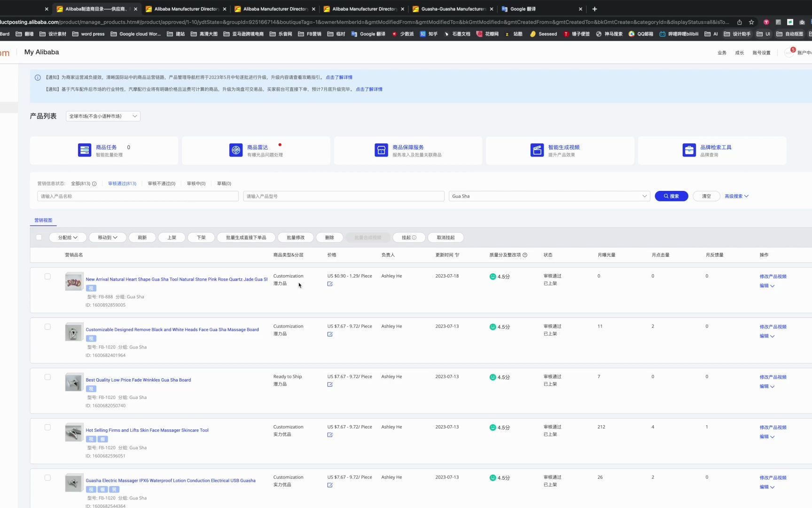The width and height of the screenshot is (812, 508).
Task: Open the 商品任务 product tasks icon card
Action: click(x=85, y=150)
